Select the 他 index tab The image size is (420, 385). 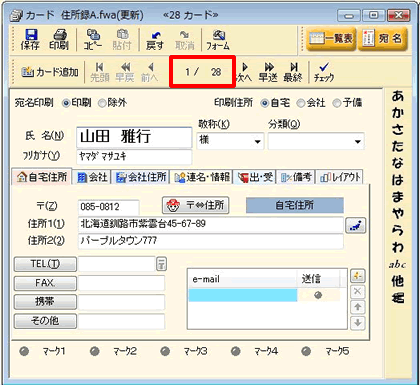click(x=398, y=282)
